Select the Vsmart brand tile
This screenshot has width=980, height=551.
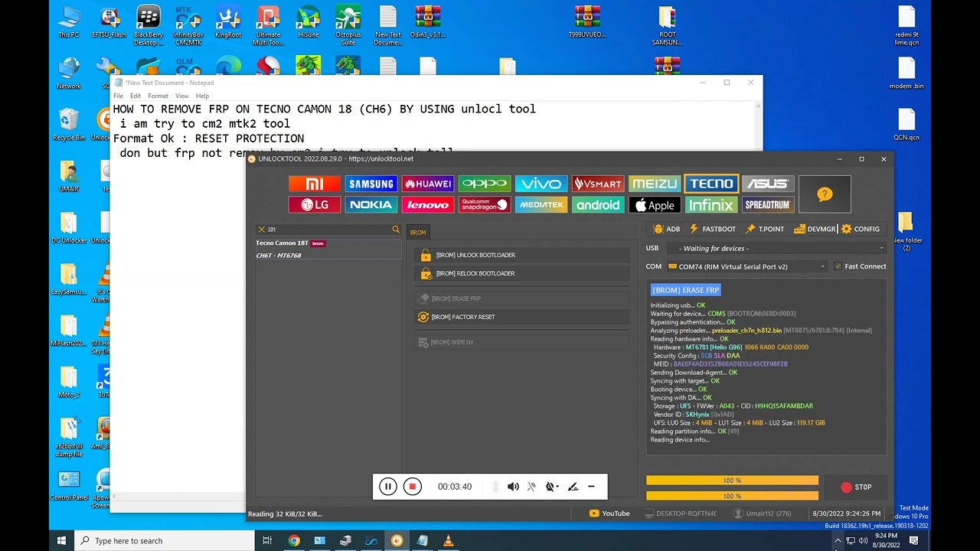[x=597, y=184]
